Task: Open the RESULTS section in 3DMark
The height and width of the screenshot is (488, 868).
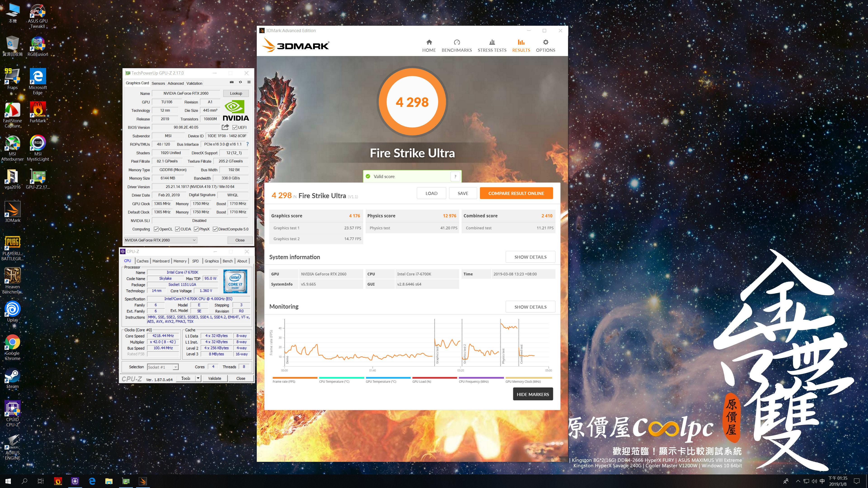Action: [521, 46]
